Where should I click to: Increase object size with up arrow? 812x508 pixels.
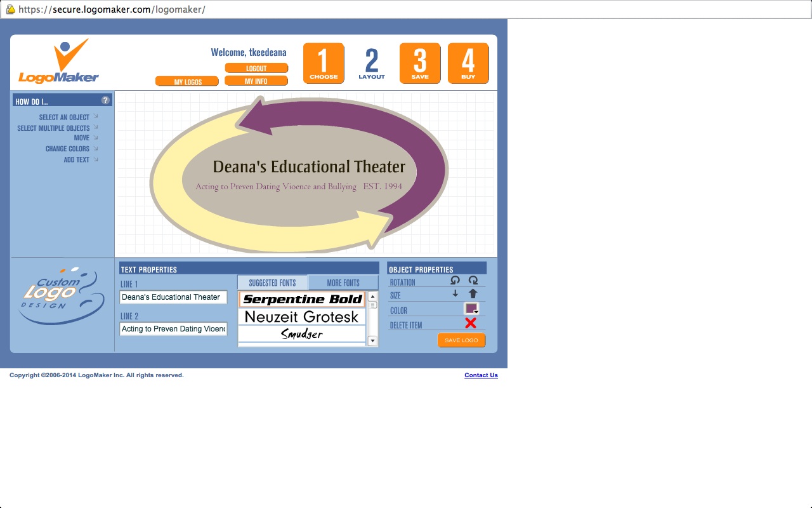[x=473, y=294]
